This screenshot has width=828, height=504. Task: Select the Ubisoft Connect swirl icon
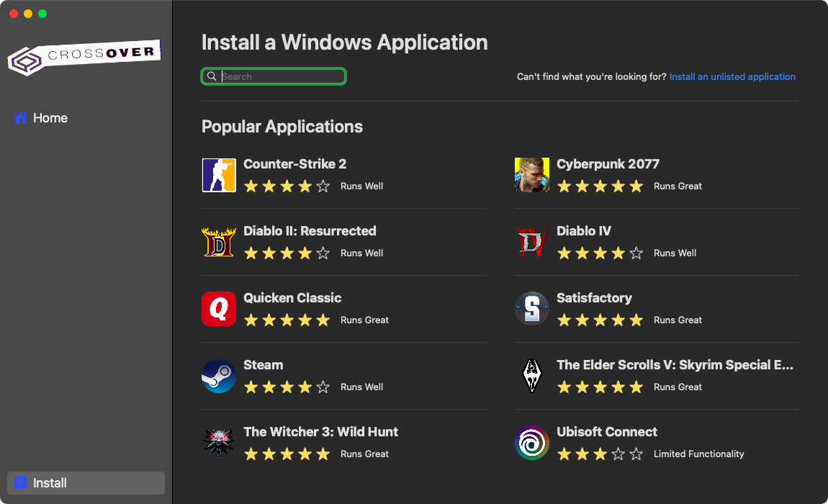532,443
